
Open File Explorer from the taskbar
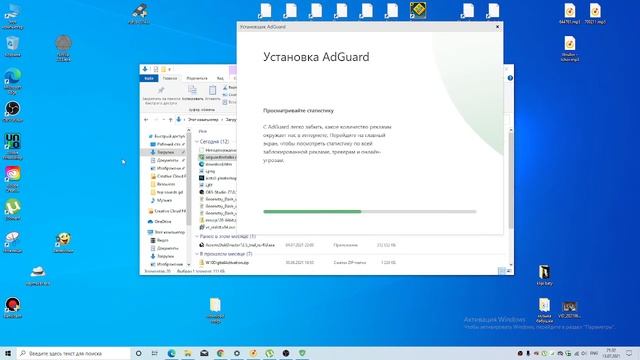coord(188,353)
